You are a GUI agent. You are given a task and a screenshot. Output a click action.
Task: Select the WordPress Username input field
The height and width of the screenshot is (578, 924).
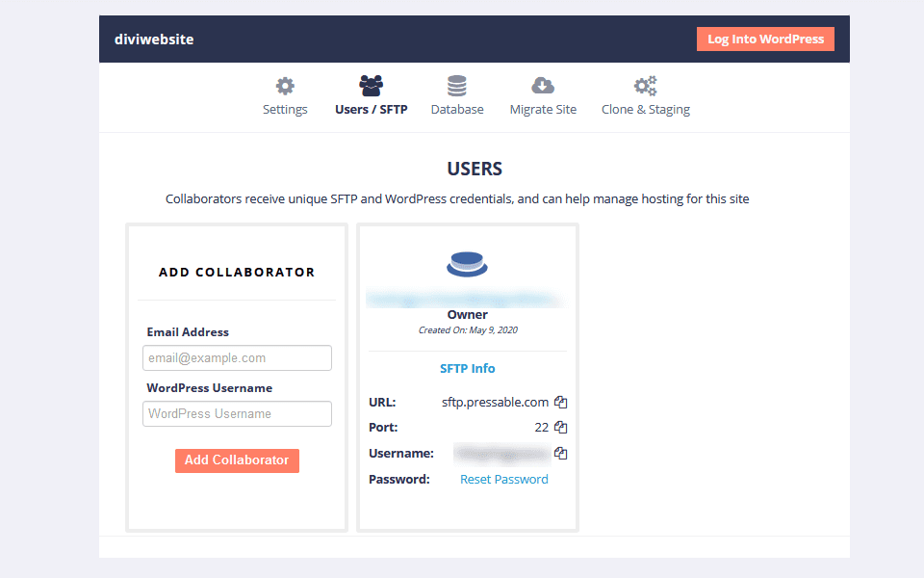click(237, 413)
